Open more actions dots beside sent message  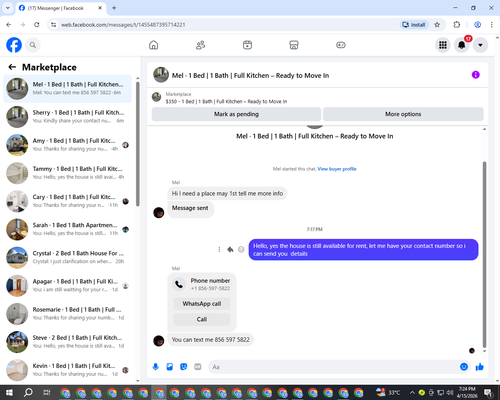click(219, 249)
